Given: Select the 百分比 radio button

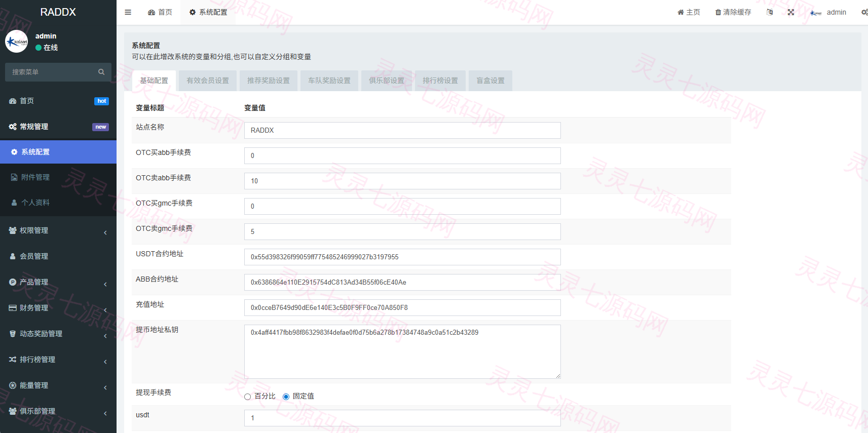Looking at the screenshot, I should [248, 397].
